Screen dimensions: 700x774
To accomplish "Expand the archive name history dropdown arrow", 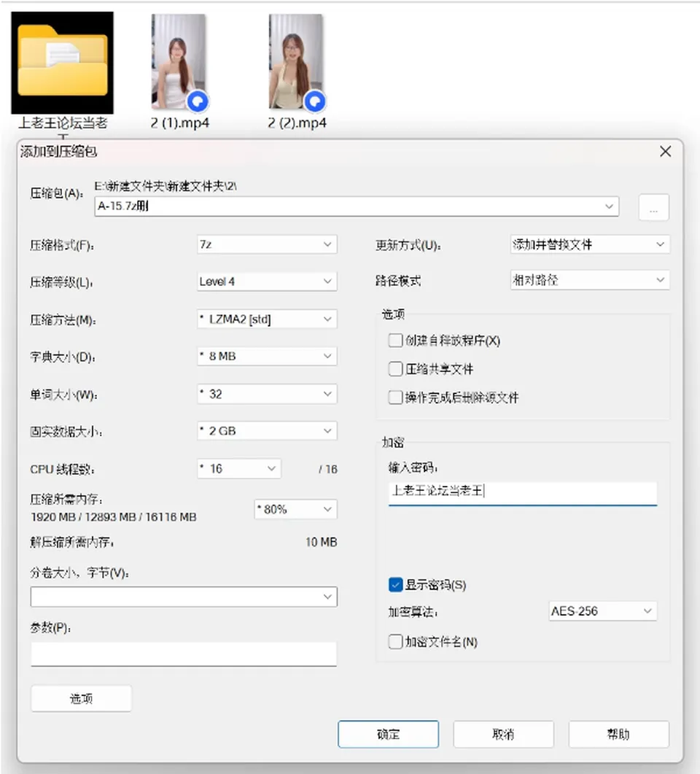I will (610, 206).
